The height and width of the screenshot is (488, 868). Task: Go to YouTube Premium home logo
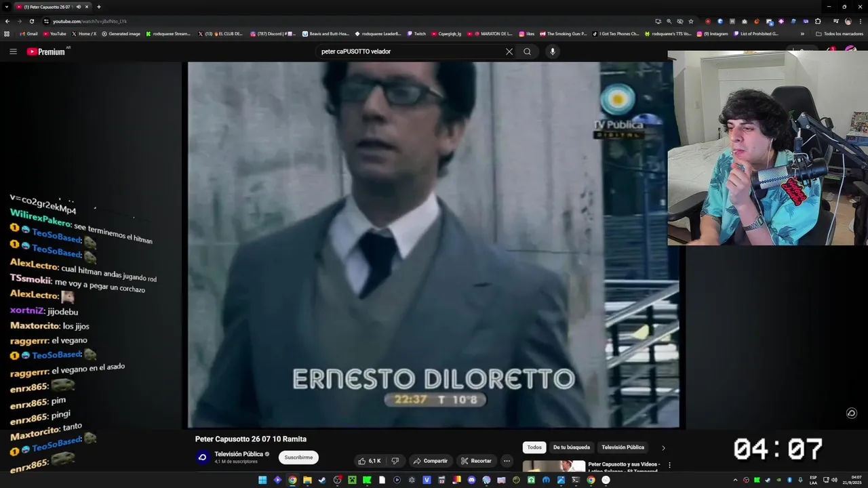pos(46,52)
